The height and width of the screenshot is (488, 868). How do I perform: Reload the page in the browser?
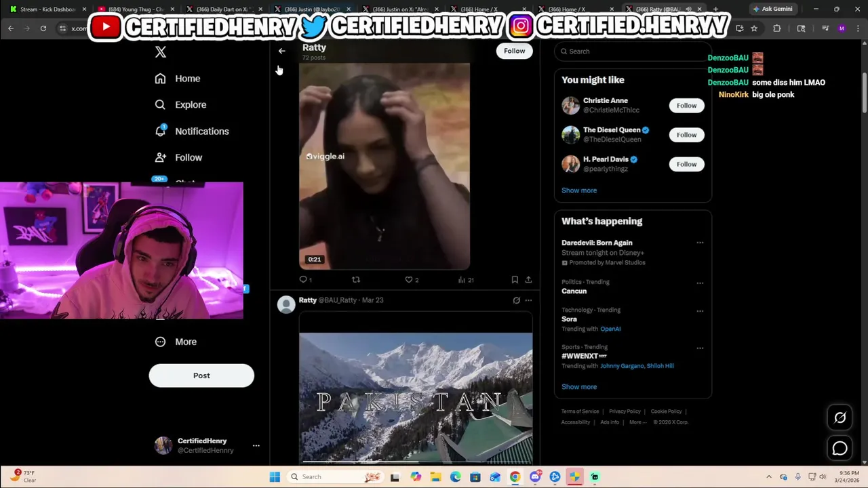(43, 28)
